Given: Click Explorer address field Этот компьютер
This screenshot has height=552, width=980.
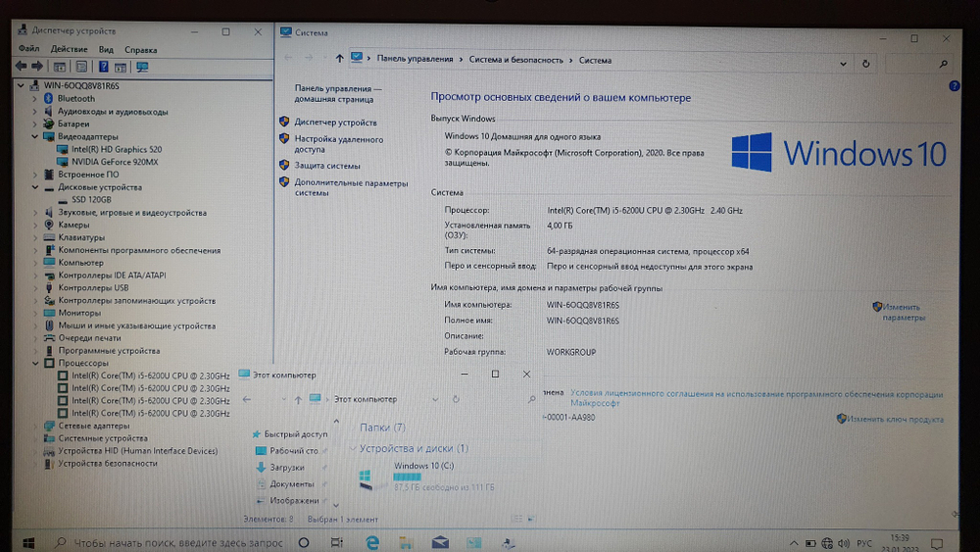Looking at the screenshot, I should [x=366, y=399].
